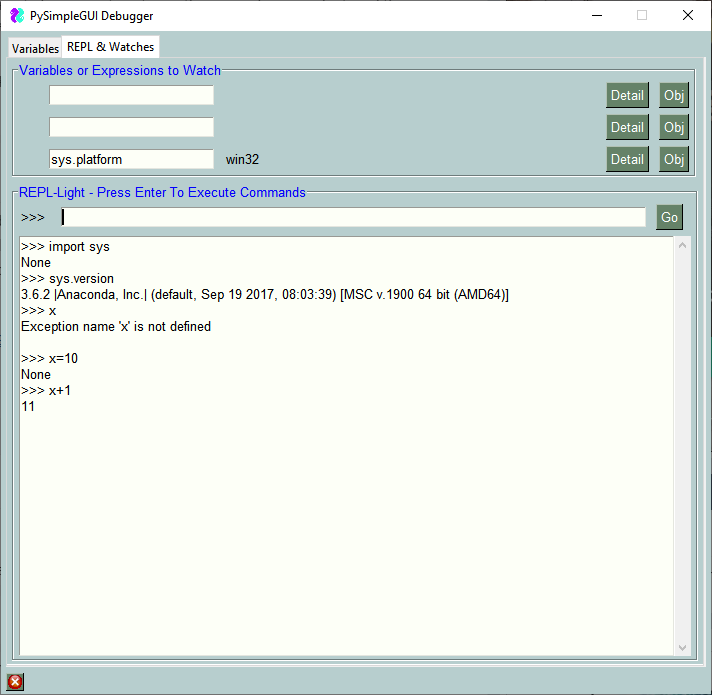Minimize the PySimpleGUI Debugger window
This screenshot has height=695, width=712.
pos(597,15)
